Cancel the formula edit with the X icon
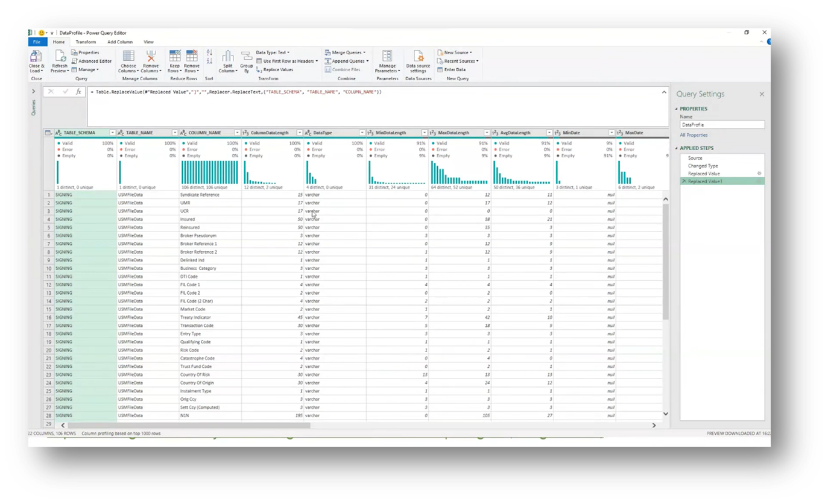Screen dimensions: 828x504 click(x=51, y=92)
